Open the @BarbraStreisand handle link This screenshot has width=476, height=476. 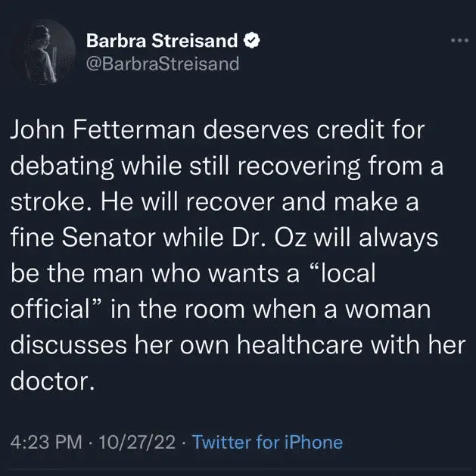point(162,63)
